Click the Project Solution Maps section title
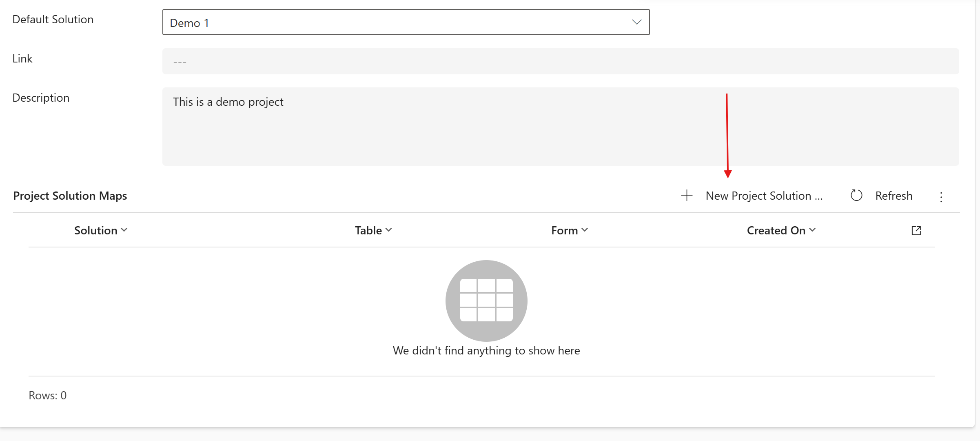The height and width of the screenshot is (441, 980). (70, 196)
